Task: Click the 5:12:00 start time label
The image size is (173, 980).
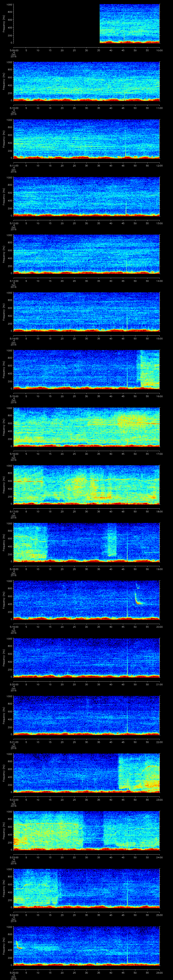Action: (14, 223)
